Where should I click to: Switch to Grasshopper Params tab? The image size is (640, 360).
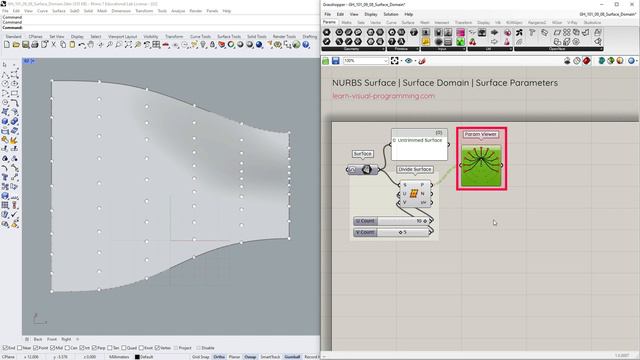click(329, 22)
